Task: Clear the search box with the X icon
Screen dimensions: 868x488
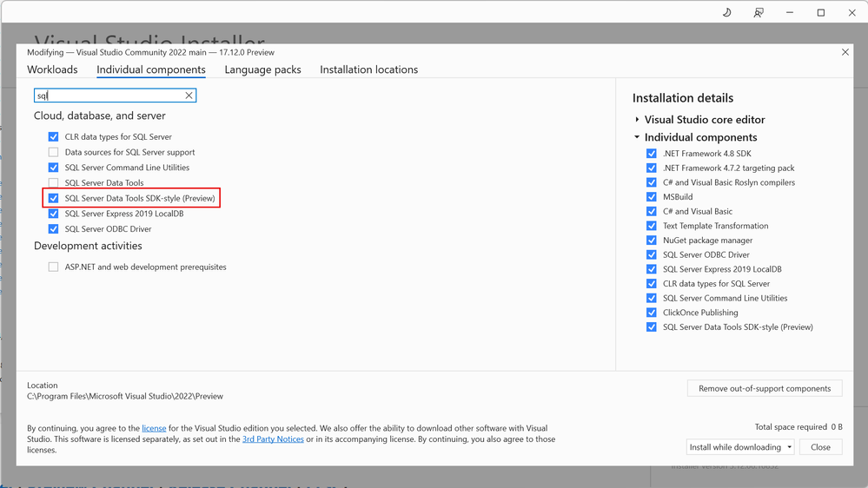Action: (x=189, y=96)
